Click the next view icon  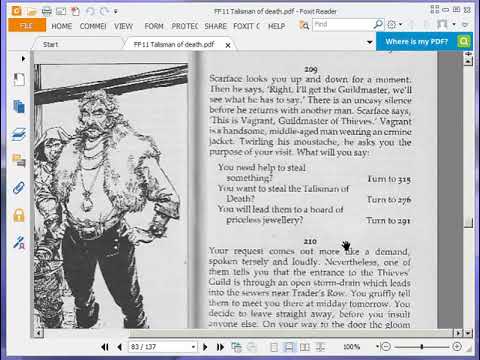click(252, 347)
